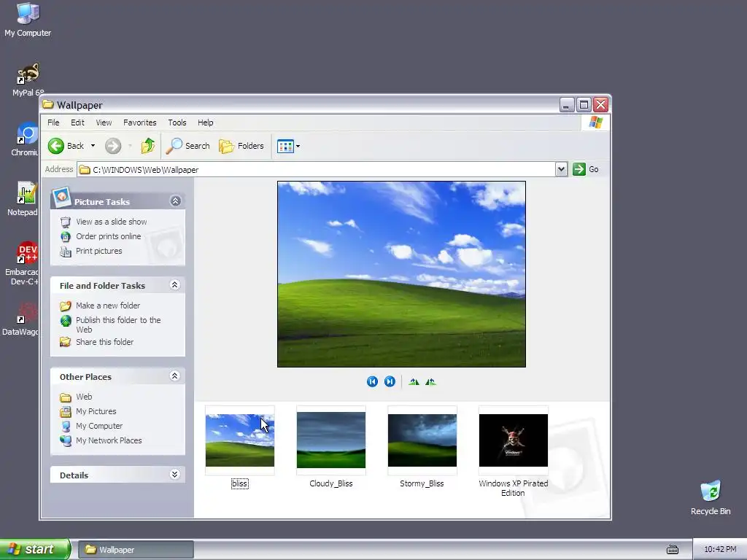Go up one folder level

(147, 146)
